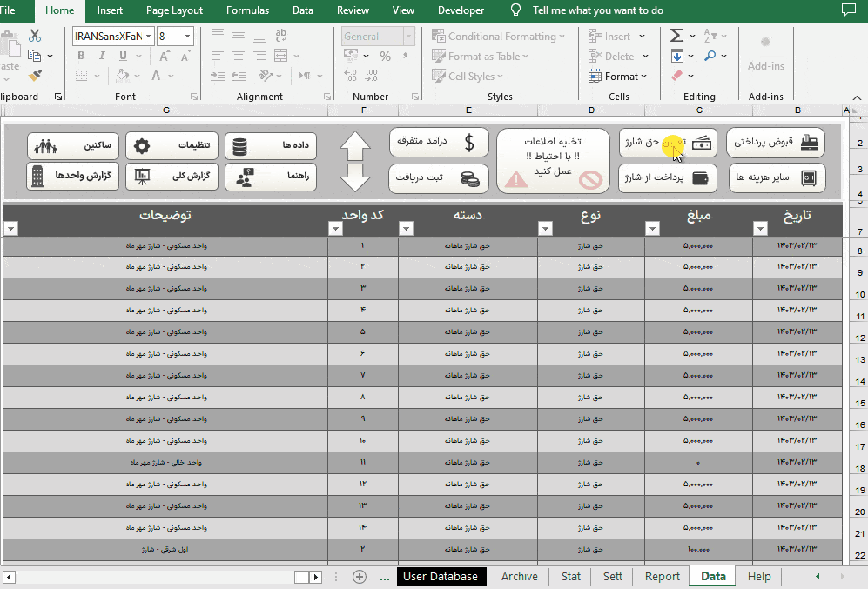
Task: Click the Increase Decimal icon
Action: [350, 75]
